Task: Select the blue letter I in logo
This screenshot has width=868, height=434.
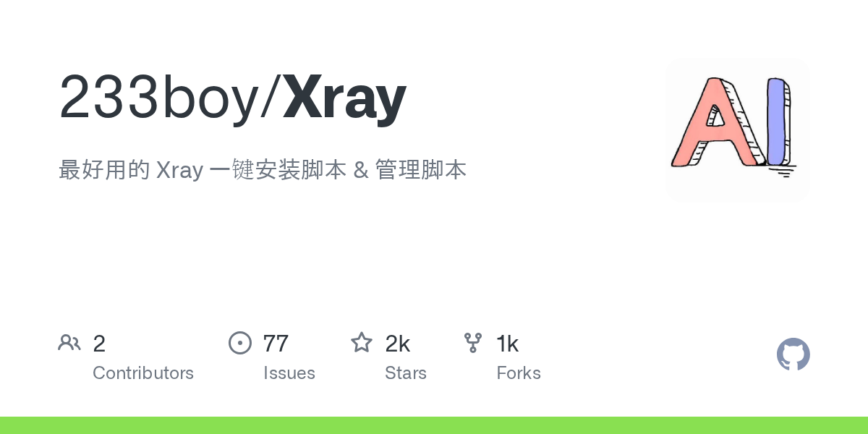Action: coord(778,122)
